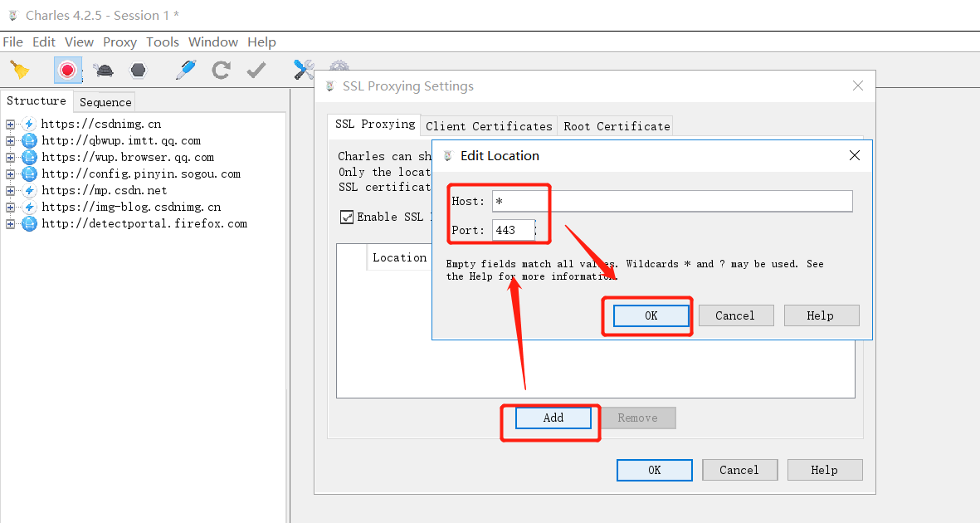Expand the https://csdnimg.cn tree node

click(10, 124)
